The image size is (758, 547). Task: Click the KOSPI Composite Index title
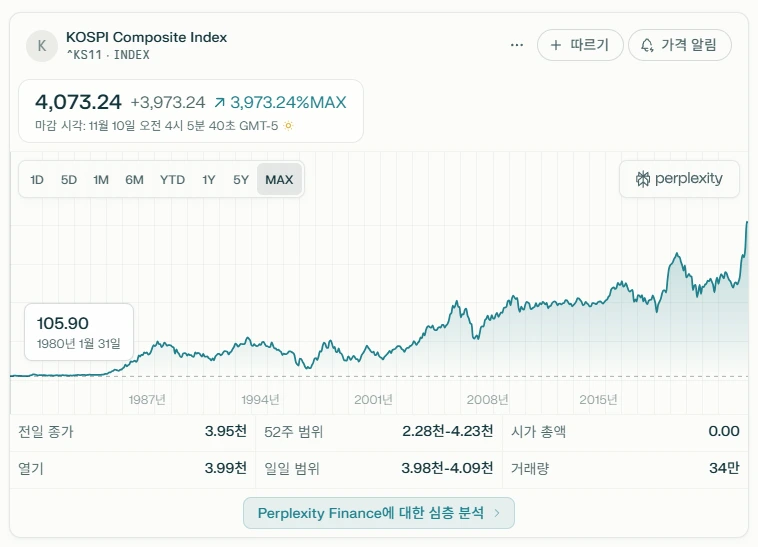146,37
